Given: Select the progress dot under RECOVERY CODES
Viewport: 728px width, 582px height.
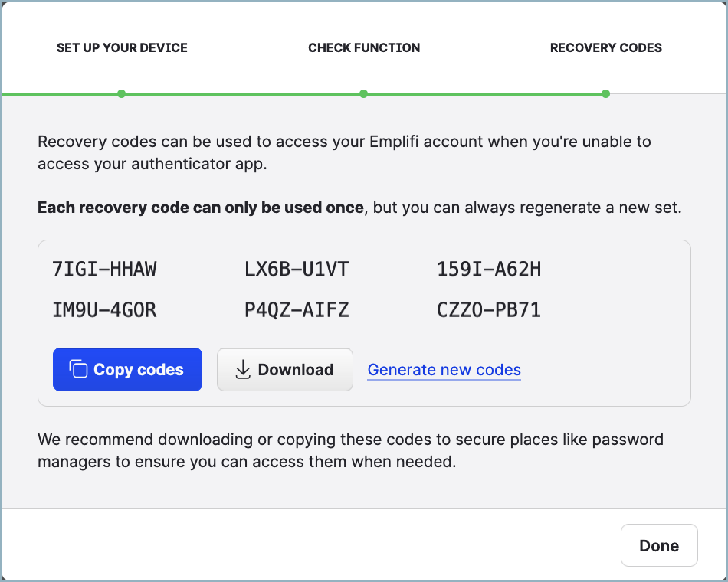Looking at the screenshot, I should [x=605, y=93].
